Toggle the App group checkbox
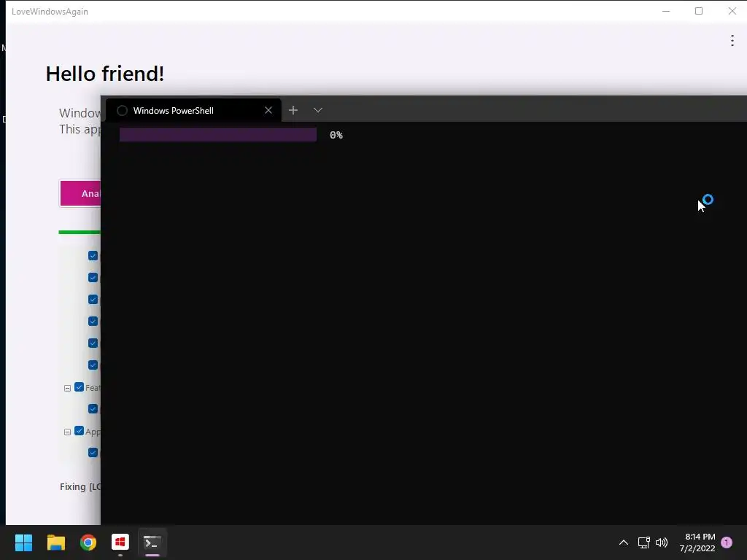Viewport: 747px width, 560px height. point(79,431)
